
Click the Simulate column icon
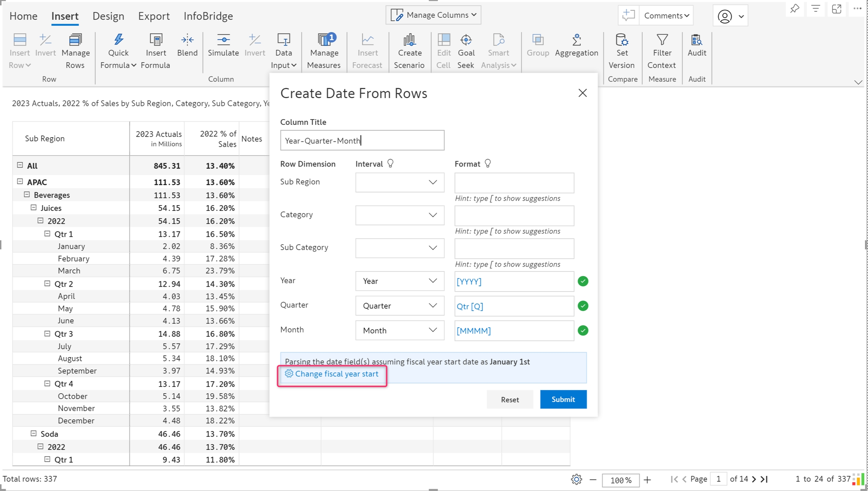[x=223, y=40]
